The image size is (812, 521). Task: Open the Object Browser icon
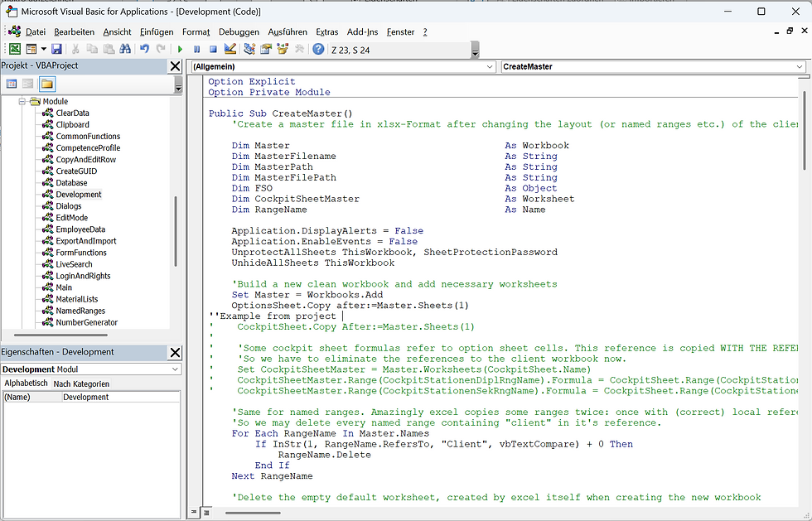[283, 49]
